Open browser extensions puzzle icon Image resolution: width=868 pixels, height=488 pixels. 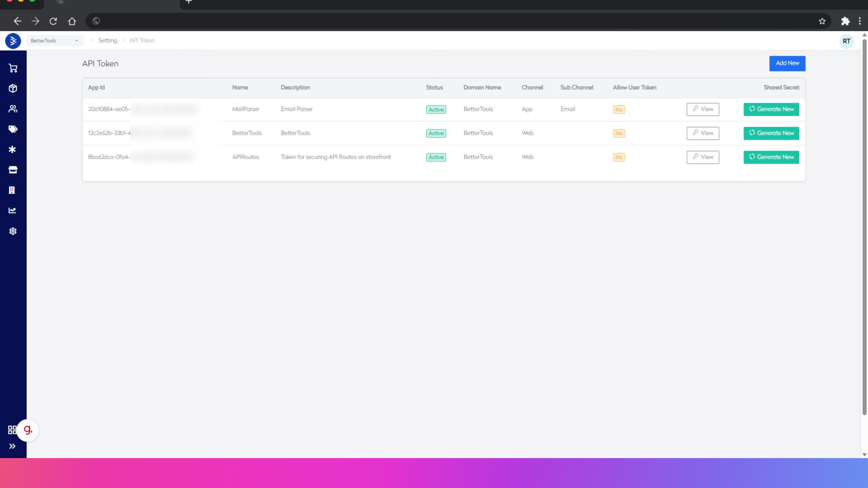click(845, 21)
